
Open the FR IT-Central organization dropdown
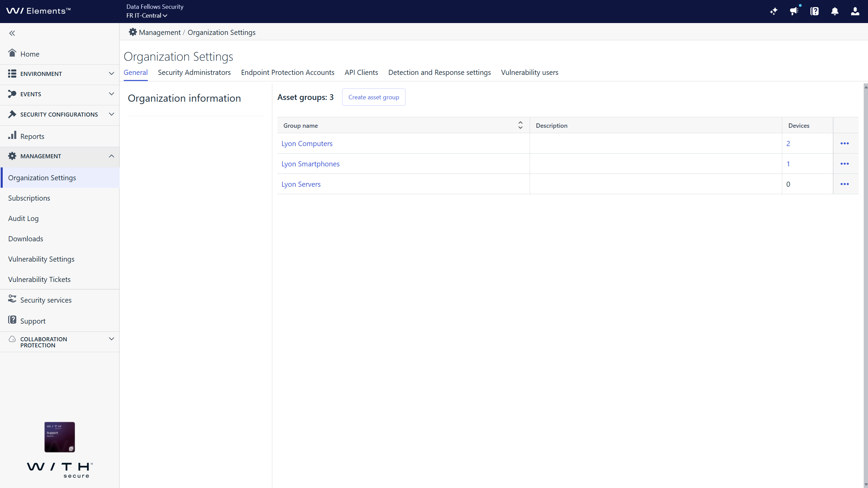point(147,16)
